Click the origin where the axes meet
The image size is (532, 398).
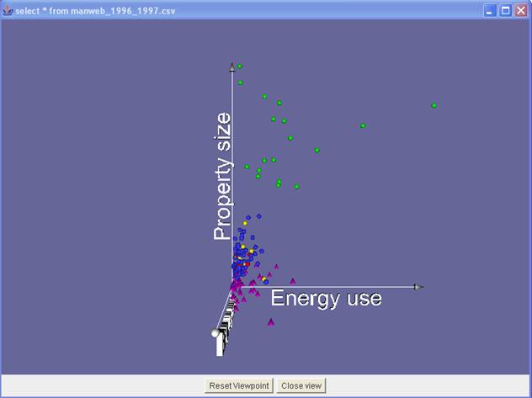point(232,288)
